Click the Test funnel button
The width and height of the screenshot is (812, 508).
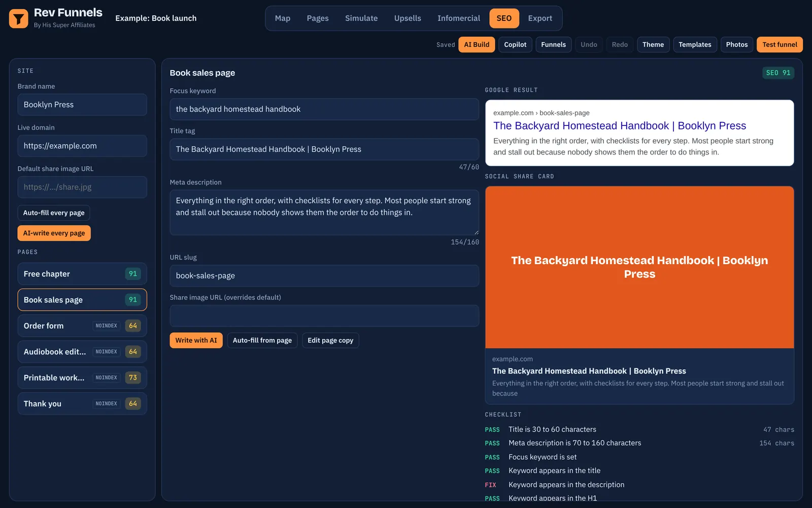coord(780,45)
